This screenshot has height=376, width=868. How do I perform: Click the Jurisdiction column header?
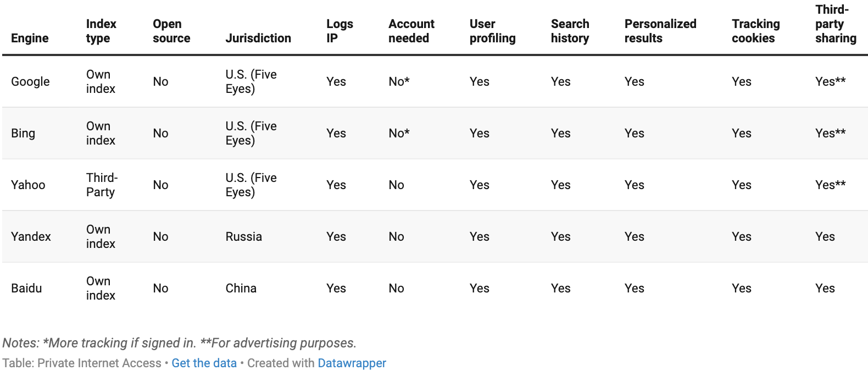(x=258, y=38)
